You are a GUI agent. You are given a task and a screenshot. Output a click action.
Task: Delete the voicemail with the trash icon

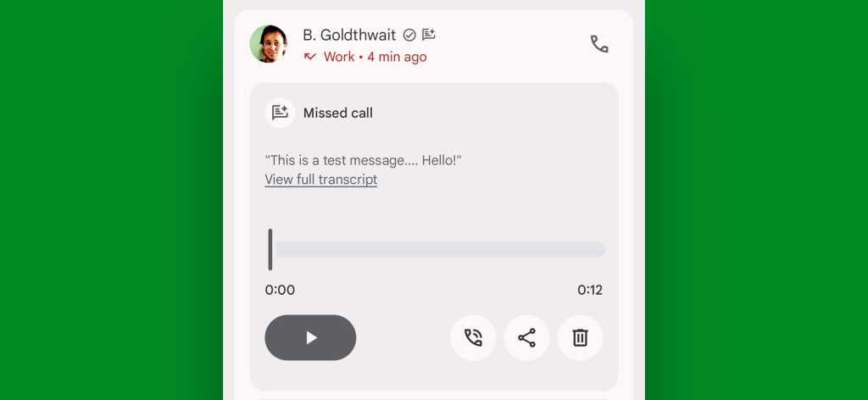580,337
